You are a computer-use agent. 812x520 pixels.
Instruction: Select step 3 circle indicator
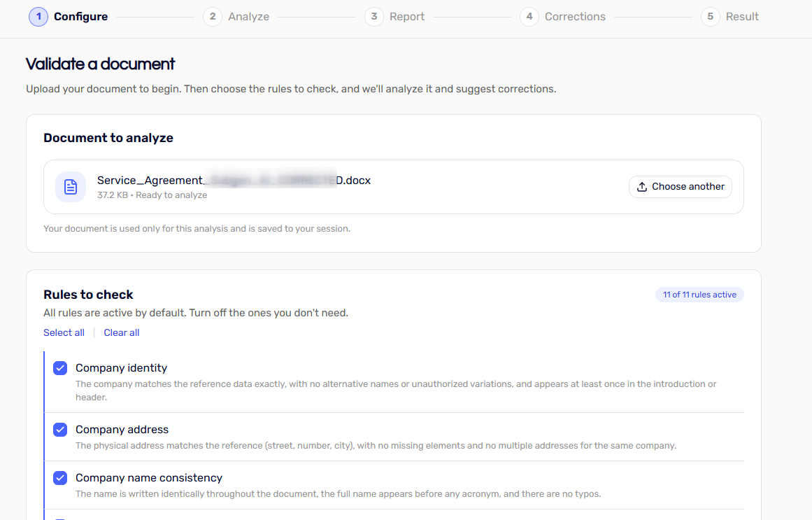pyautogui.click(x=374, y=17)
